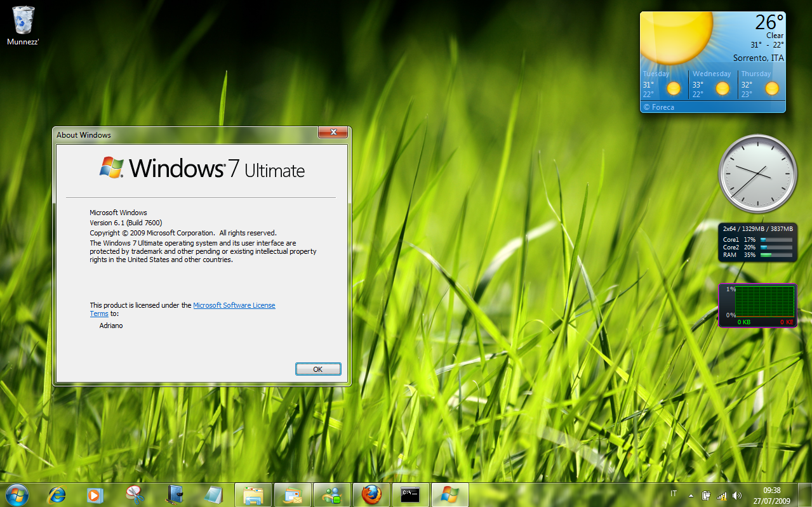812x507 pixels.
Task: Click OK in About Windows dialog
Action: (x=318, y=369)
